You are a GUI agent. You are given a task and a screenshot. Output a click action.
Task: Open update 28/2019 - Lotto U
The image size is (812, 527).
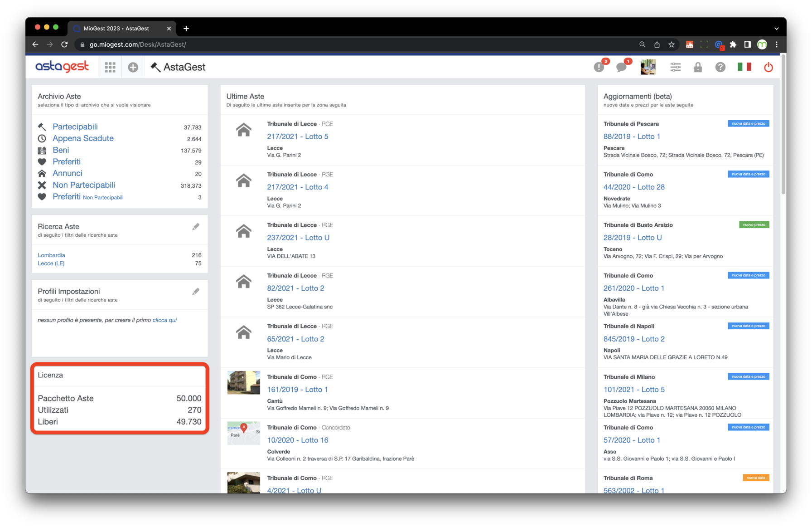[x=633, y=238]
